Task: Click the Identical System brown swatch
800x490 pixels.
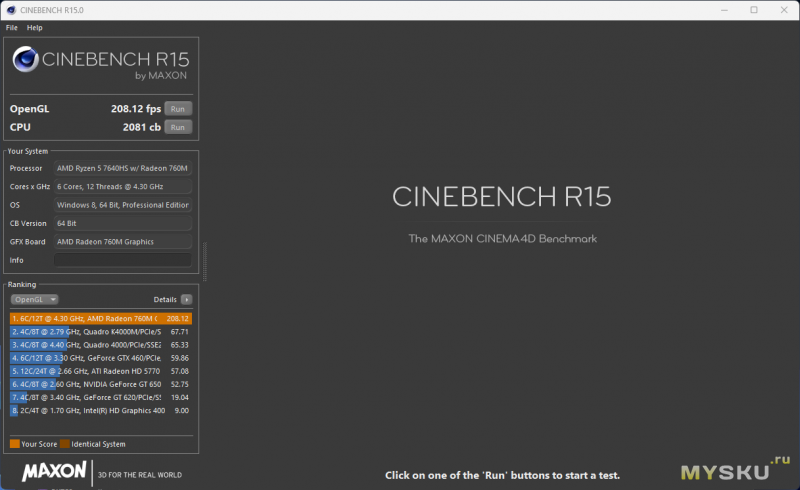Action: [x=65, y=444]
